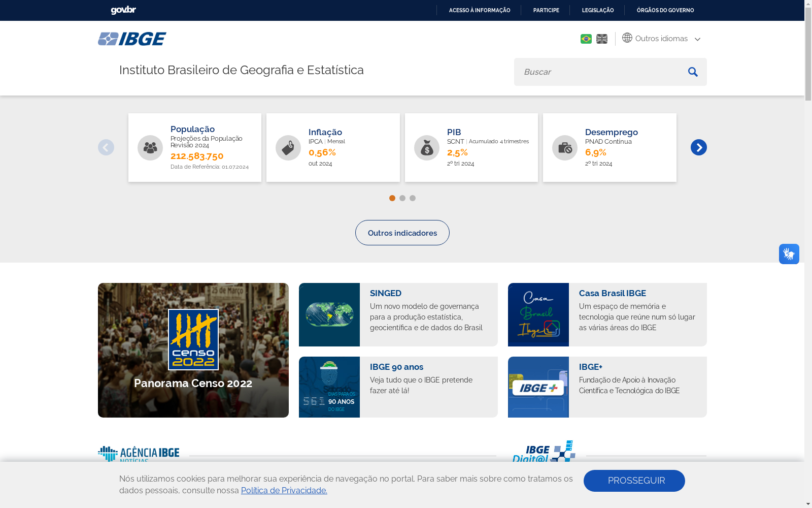Click the search magnifier icon
Viewport: 812px width, 508px height.
tap(693, 72)
